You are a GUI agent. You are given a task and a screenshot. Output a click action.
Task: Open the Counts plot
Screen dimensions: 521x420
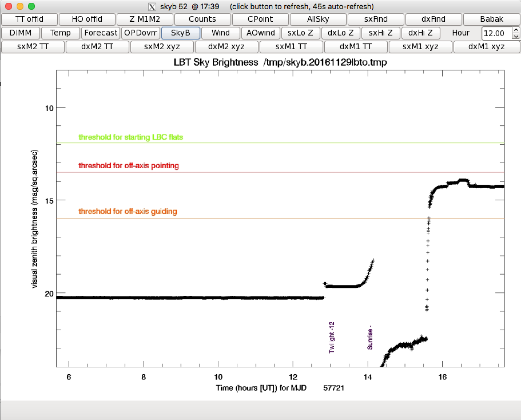[x=202, y=19]
